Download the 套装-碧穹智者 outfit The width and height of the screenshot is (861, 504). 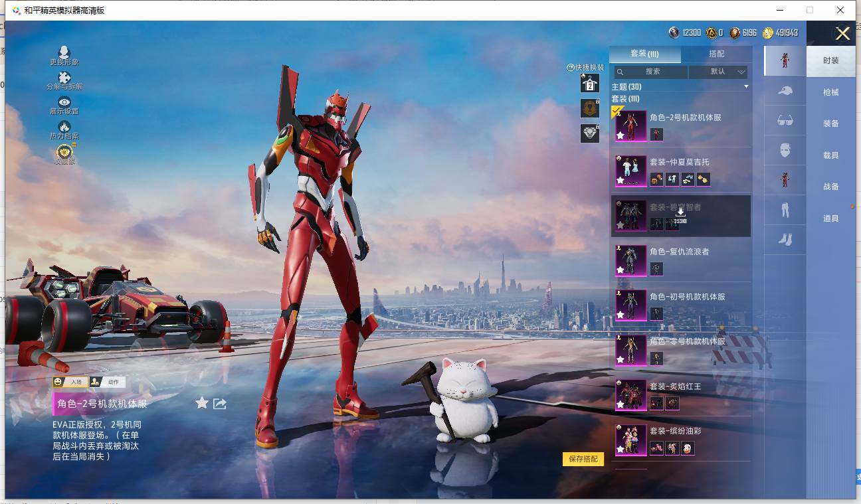(680, 212)
